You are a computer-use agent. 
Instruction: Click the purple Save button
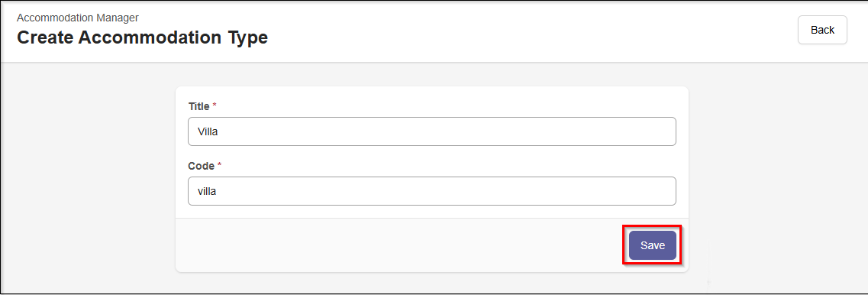[x=652, y=245]
